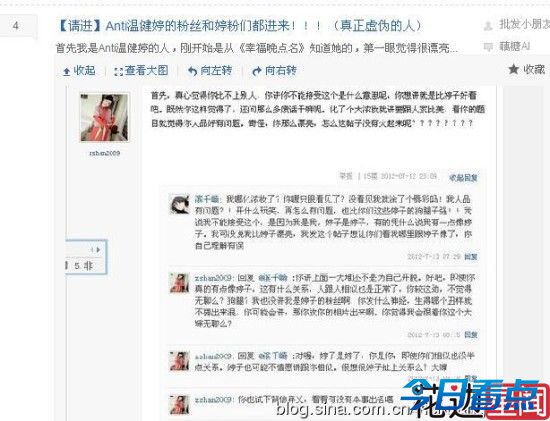
Task: Rotate the image right with 向右转
Action: (x=274, y=71)
